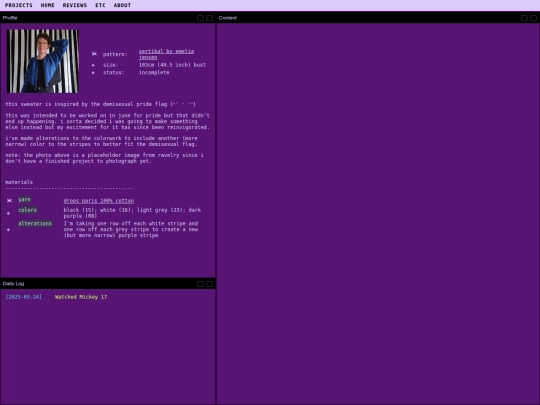This screenshot has width=540, height=405.
Task: Go to the HOME page
Action: (x=48, y=5)
